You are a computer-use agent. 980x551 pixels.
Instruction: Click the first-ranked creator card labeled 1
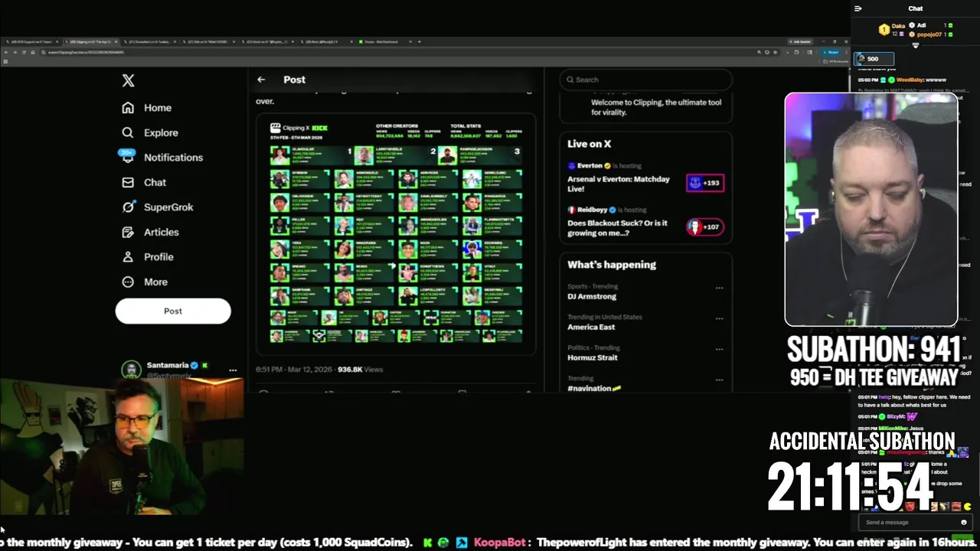(x=312, y=155)
